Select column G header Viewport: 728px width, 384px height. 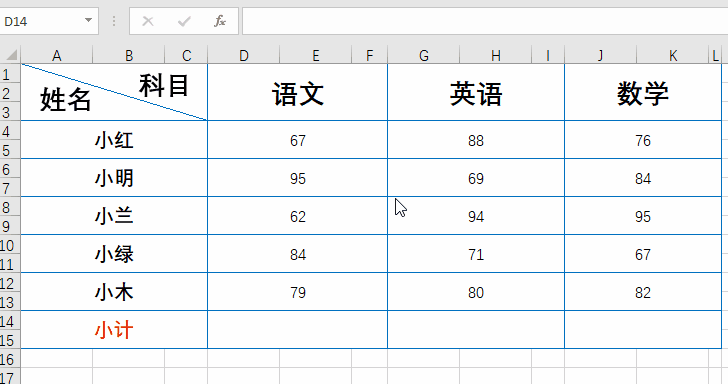pyautogui.click(x=423, y=56)
